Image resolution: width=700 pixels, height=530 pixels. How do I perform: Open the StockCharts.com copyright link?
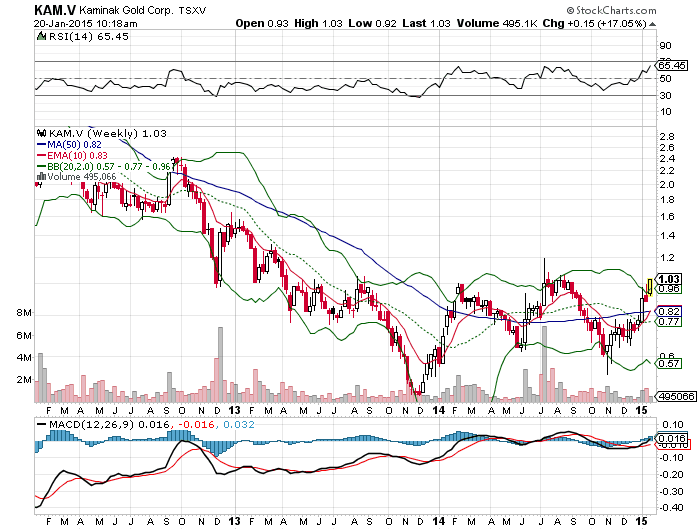click(612, 10)
